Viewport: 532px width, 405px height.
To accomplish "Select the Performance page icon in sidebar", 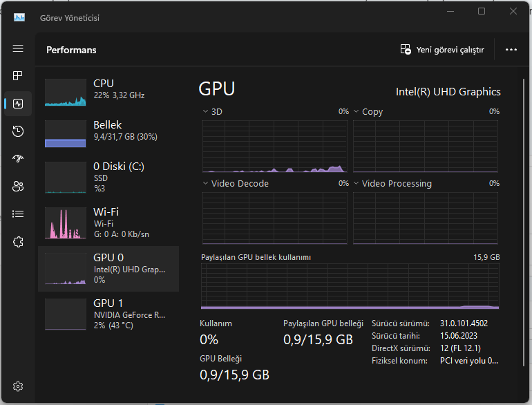I will [x=18, y=104].
